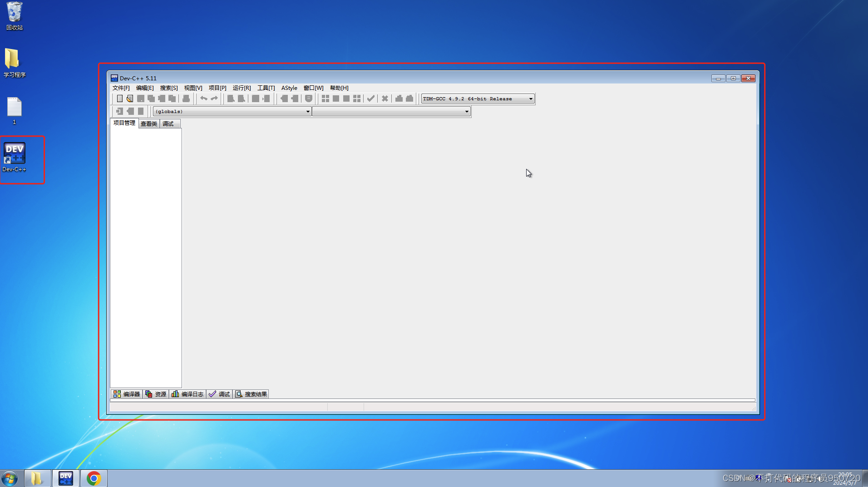
Task: Click the Rebuild All toolbar icon
Action: pos(357,98)
